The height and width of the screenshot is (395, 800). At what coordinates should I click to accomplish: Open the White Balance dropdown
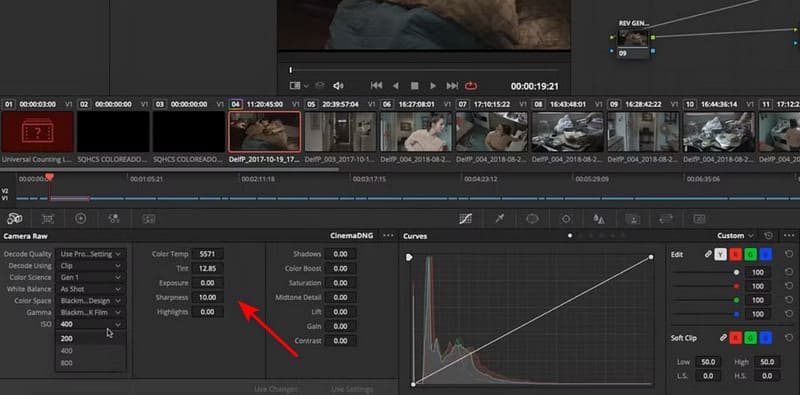pyautogui.click(x=90, y=289)
